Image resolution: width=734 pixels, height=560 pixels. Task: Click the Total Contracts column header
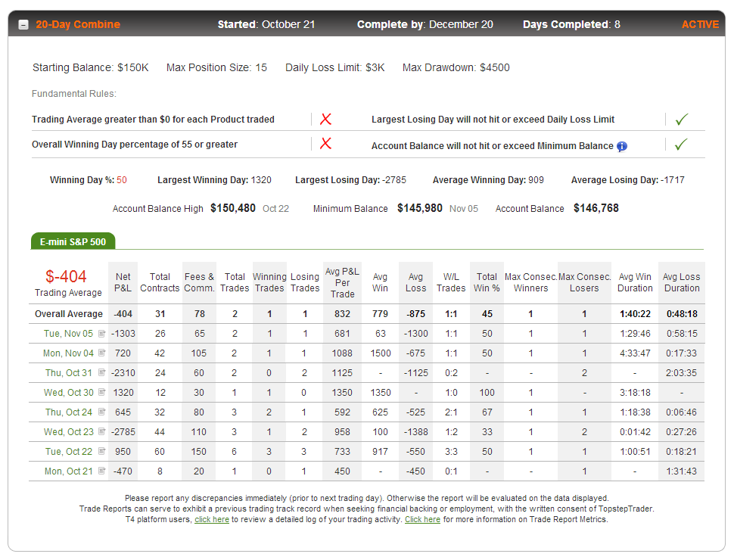pyautogui.click(x=160, y=282)
